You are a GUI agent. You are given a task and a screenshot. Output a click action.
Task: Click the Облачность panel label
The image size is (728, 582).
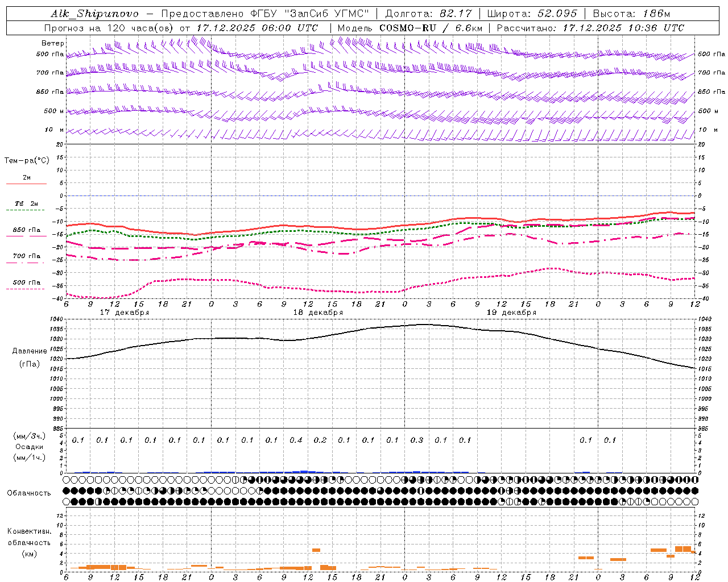coord(29,493)
